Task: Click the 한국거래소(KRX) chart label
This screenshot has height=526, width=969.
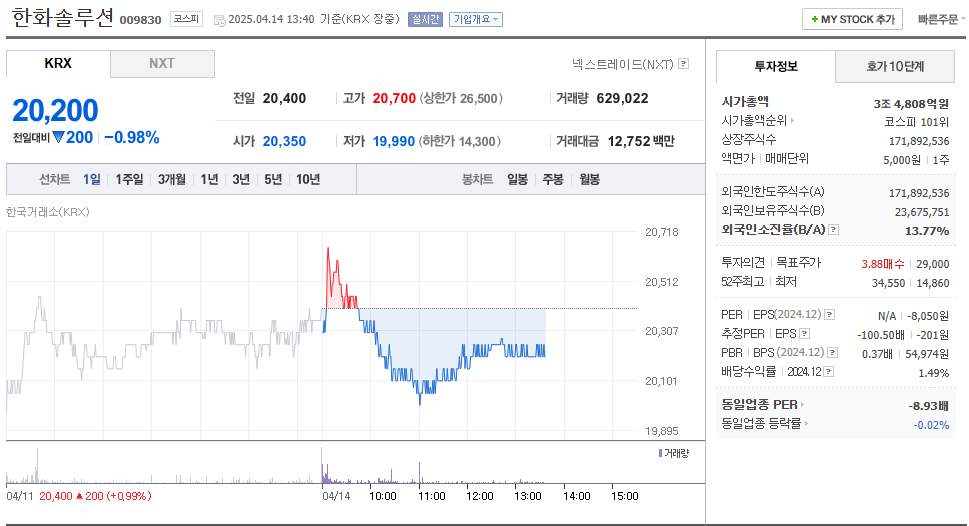Action: [48, 212]
